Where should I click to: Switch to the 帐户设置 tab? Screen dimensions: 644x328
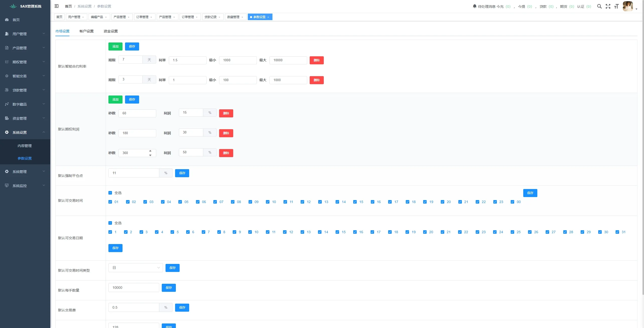click(86, 31)
